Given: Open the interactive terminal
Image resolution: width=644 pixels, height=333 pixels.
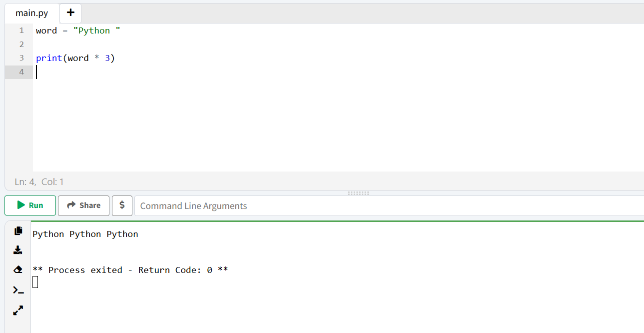Looking at the screenshot, I should 18,289.
